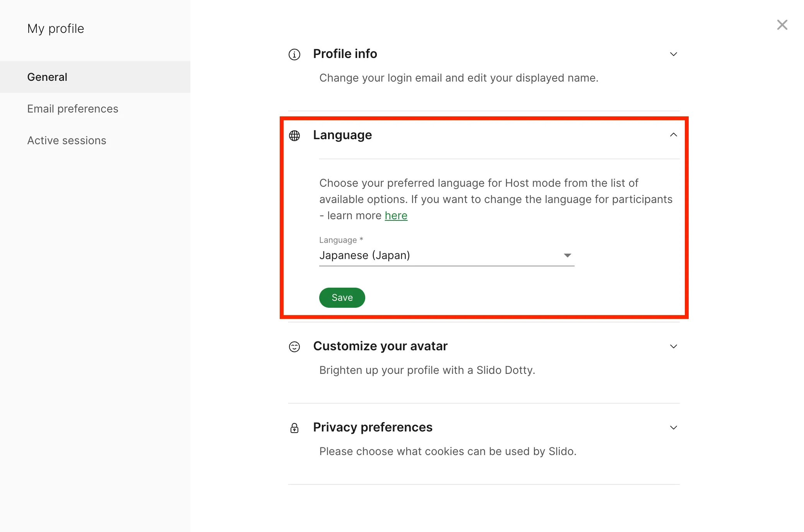Select General in the sidebar

[x=47, y=77]
